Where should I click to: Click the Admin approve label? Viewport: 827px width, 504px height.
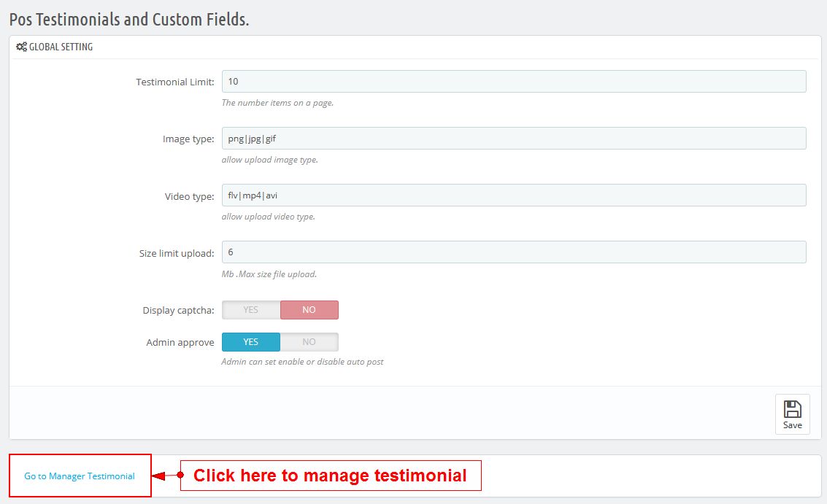(180, 343)
